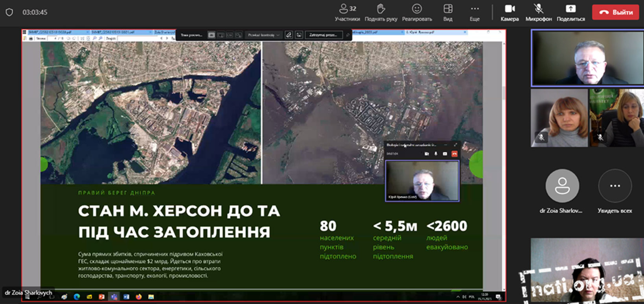Image resolution: width=644 pixels, height=304 pixels.
Task: Leave the meeting with Выйти button
Action: (616, 12)
